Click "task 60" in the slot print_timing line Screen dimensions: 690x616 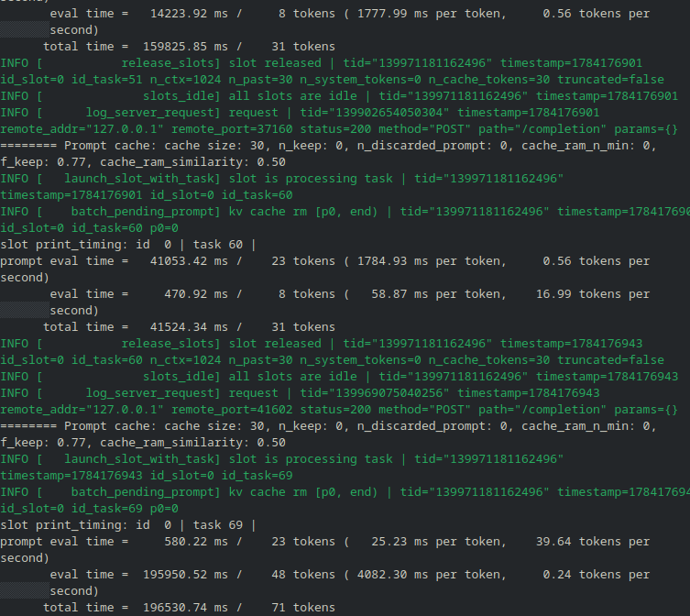[218, 245]
